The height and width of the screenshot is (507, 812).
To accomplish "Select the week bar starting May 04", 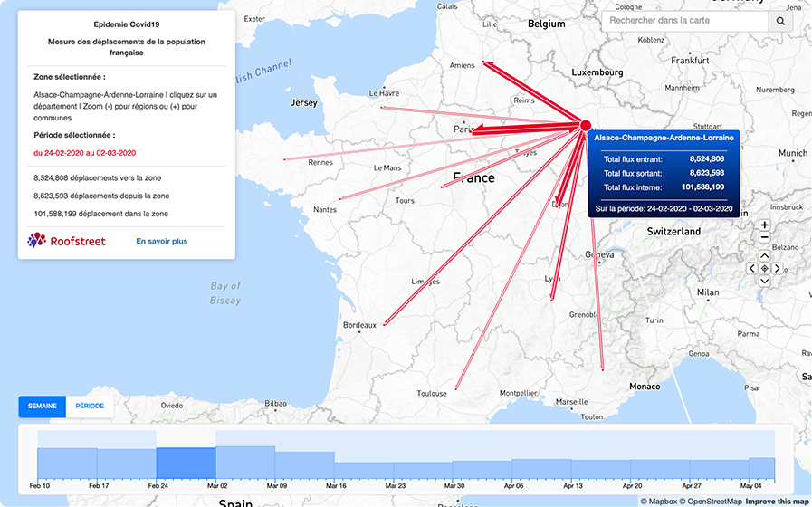I will tap(762, 469).
